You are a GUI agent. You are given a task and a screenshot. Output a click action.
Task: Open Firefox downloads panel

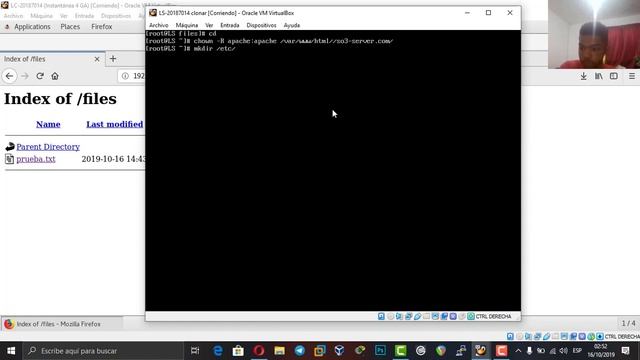click(x=584, y=76)
